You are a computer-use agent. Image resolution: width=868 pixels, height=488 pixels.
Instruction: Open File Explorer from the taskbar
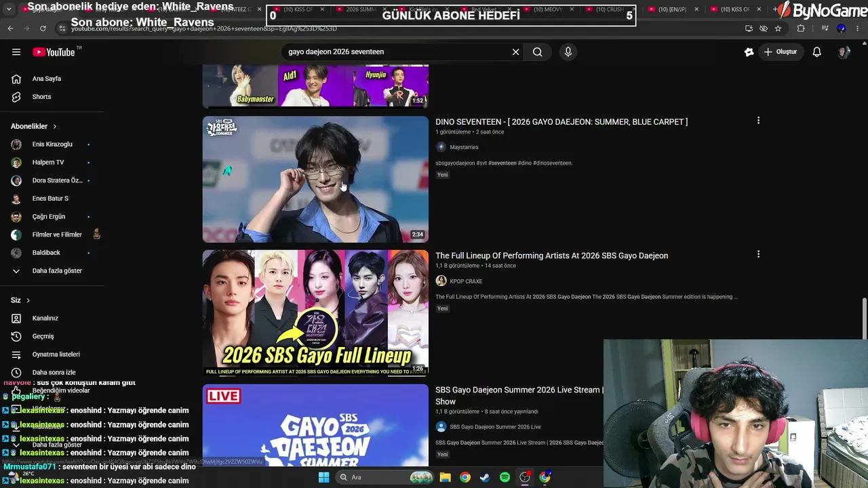pyautogui.click(x=445, y=477)
